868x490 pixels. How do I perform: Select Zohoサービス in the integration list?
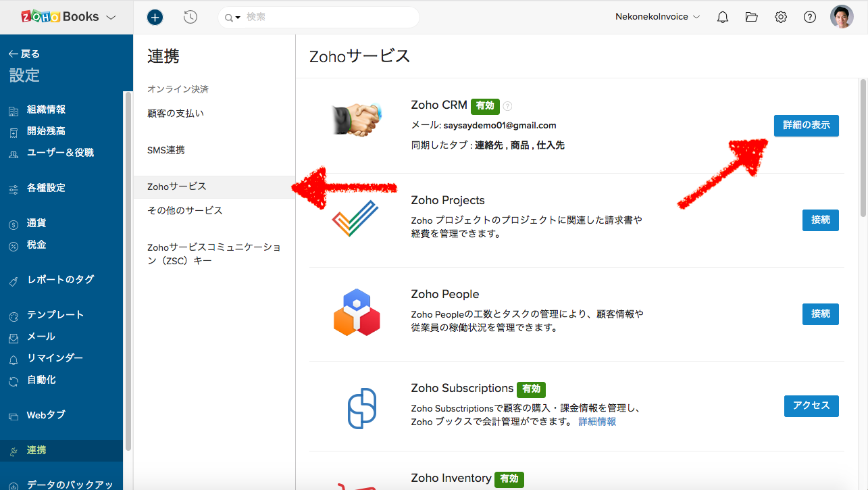[x=214, y=187]
